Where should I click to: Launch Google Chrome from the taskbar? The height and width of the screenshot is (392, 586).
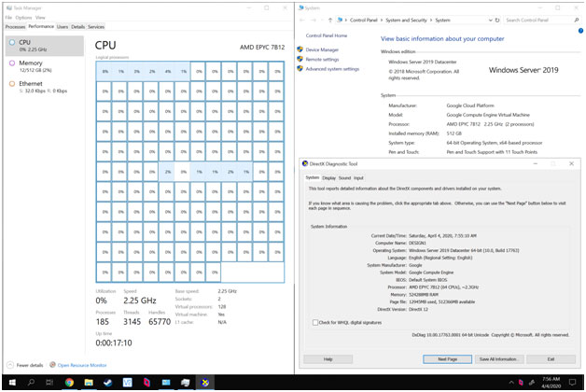(69, 383)
